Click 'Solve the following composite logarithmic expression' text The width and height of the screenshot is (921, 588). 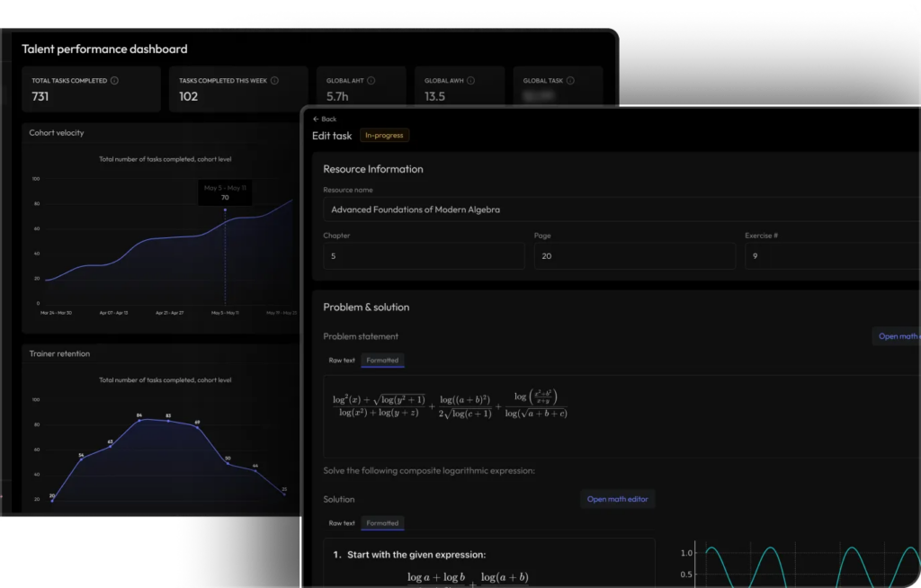(x=429, y=470)
